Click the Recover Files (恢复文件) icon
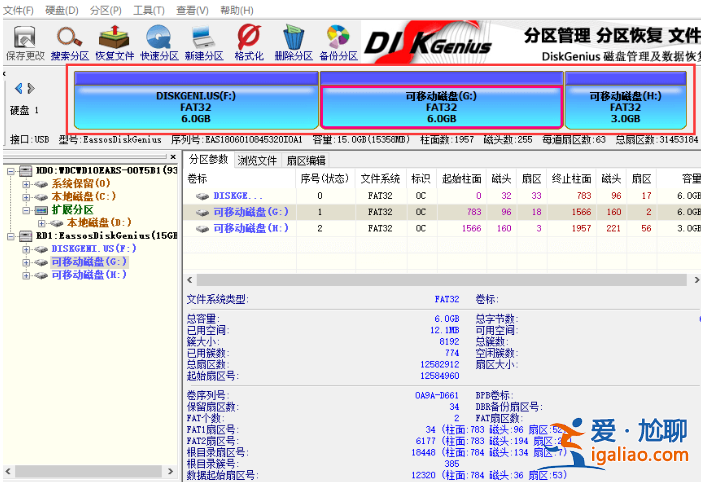The image size is (701, 482). point(114,37)
